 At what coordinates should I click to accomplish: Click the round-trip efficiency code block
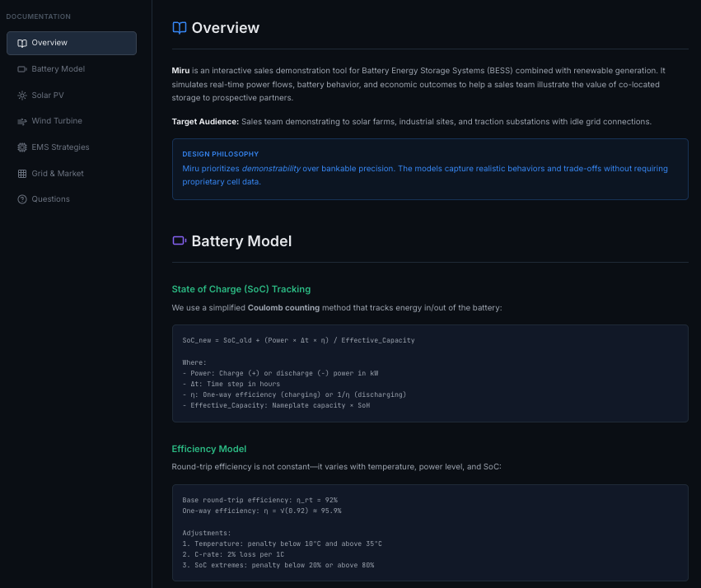tap(429, 532)
